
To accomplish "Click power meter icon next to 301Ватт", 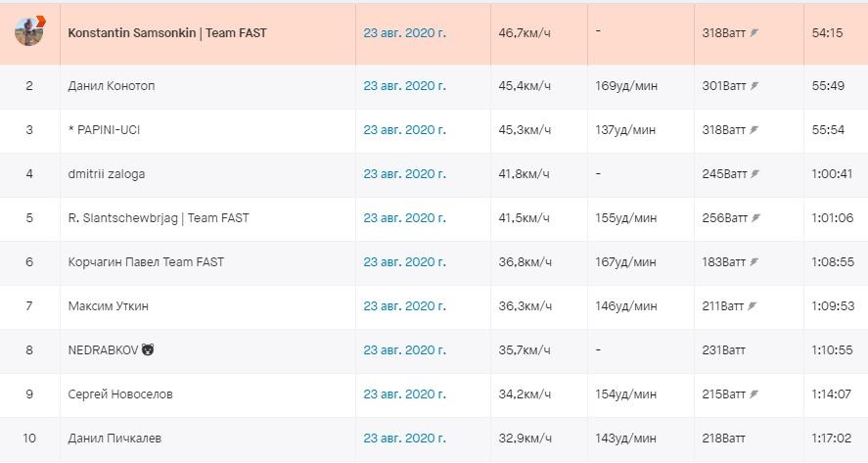I will click(x=754, y=86).
